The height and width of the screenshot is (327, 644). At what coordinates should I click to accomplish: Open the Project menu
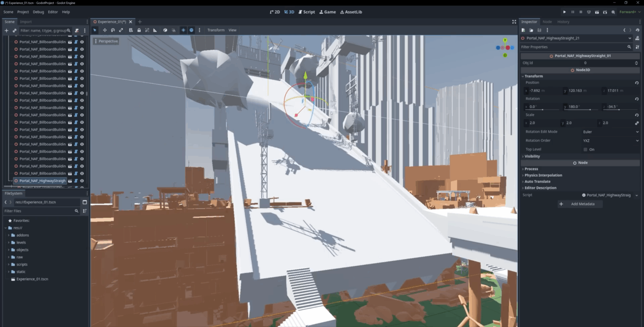point(23,12)
